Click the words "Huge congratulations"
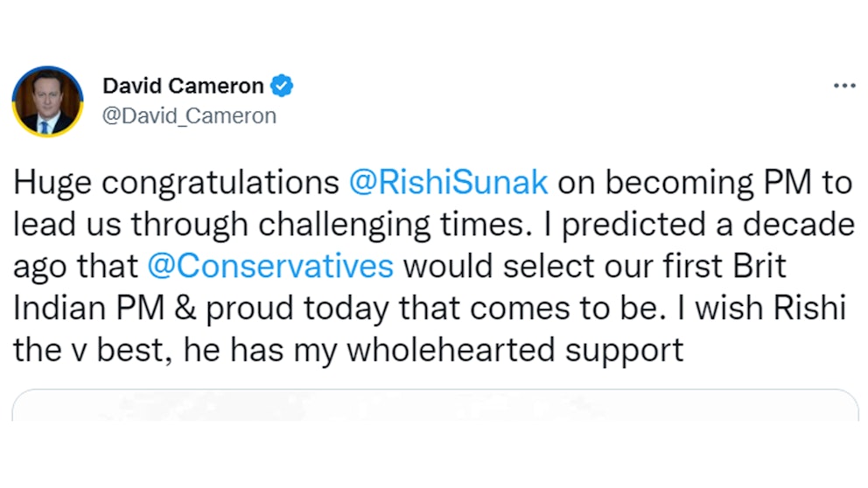The width and height of the screenshot is (868, 488). click(x=177, y=183)
